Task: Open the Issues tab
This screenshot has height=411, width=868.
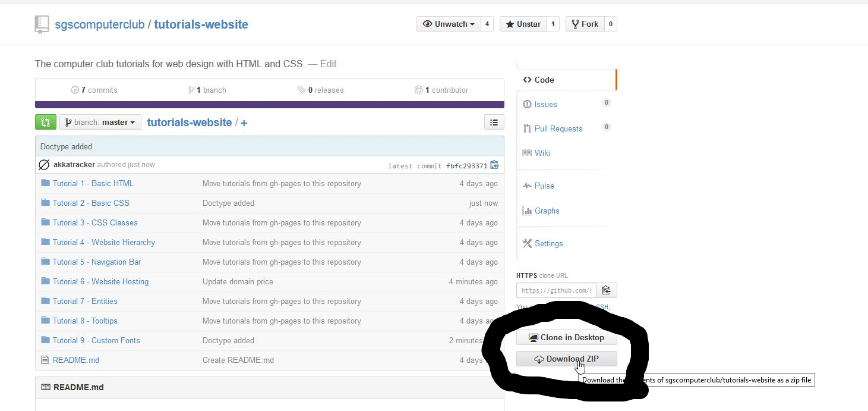Action: [x=545, y=104]
